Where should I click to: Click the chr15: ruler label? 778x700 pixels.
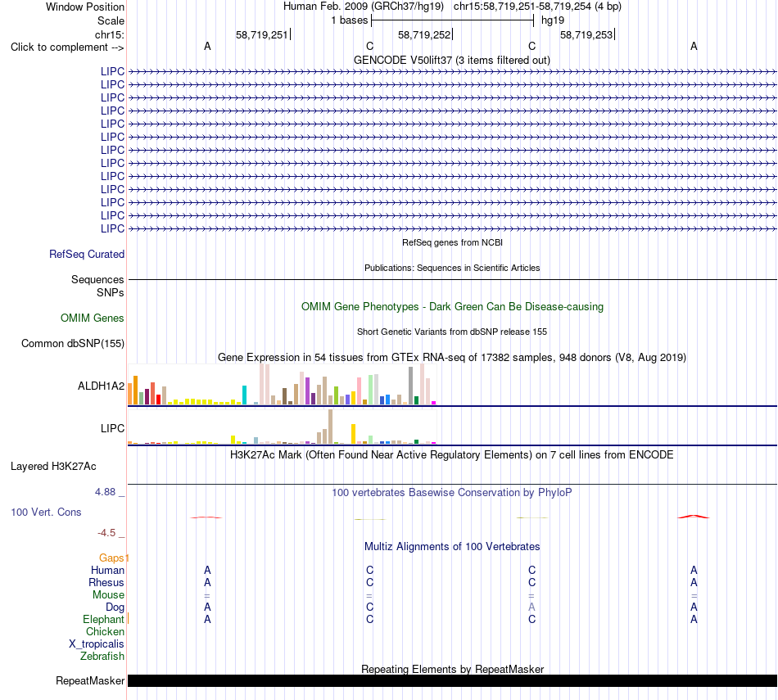(x=109, y=34)
